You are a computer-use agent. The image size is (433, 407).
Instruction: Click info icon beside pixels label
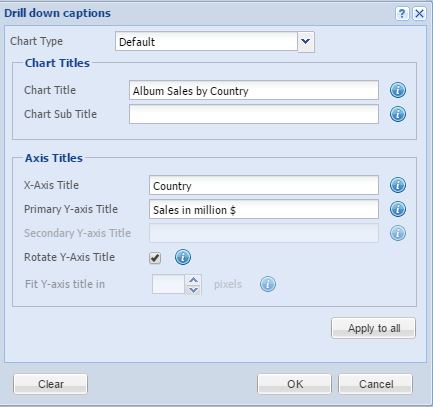268,284
